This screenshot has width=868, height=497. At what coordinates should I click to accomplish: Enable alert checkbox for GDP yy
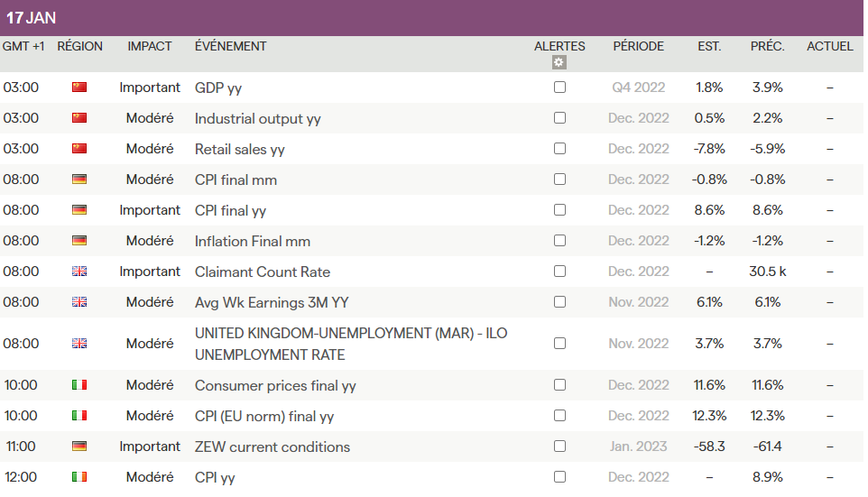[x=559, y=87]
